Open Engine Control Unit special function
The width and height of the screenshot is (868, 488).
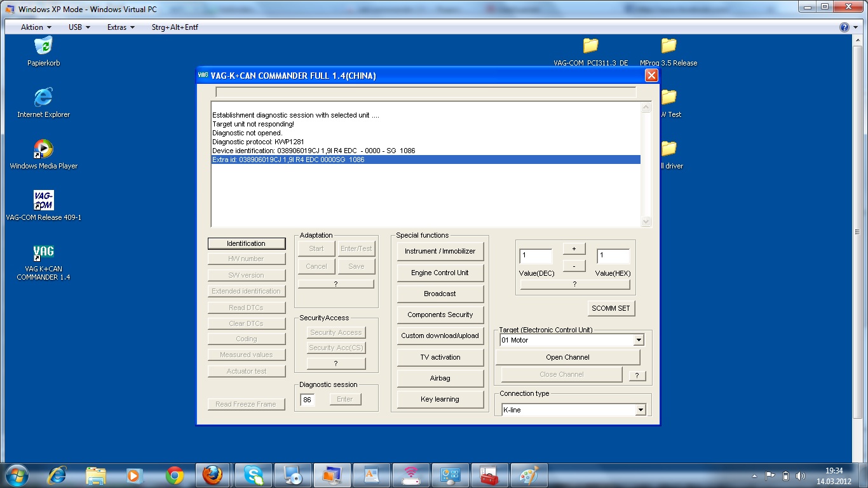click(x=440, y=273)
